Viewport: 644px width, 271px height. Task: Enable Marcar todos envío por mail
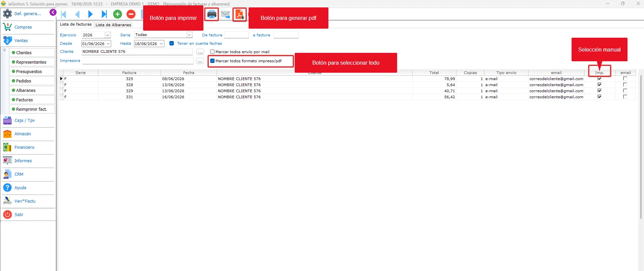tap(212, 52)
